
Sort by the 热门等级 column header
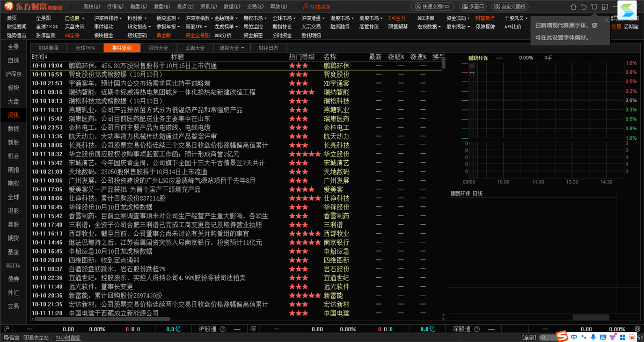(x=302, y=57)
